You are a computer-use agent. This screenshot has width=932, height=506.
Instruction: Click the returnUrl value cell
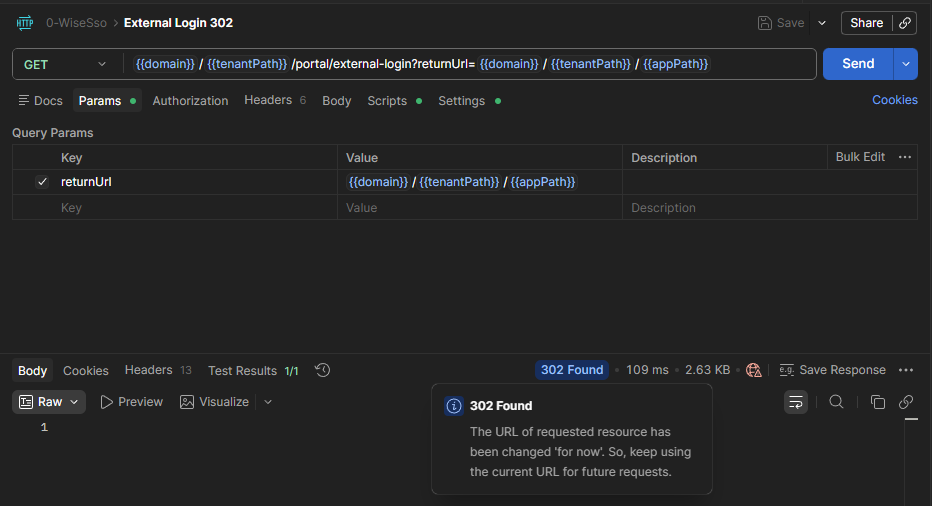pyautogui.click(x=480, y=182)
